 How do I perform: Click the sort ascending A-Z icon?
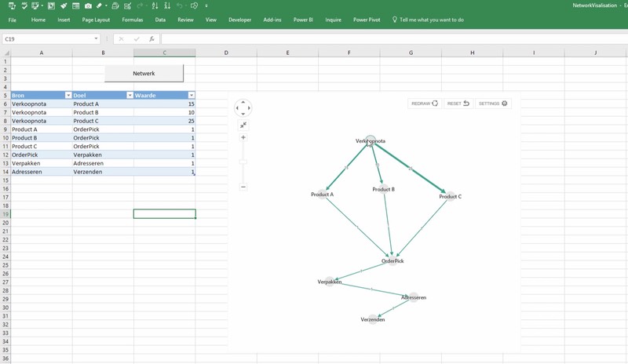[x=155, y=5]
